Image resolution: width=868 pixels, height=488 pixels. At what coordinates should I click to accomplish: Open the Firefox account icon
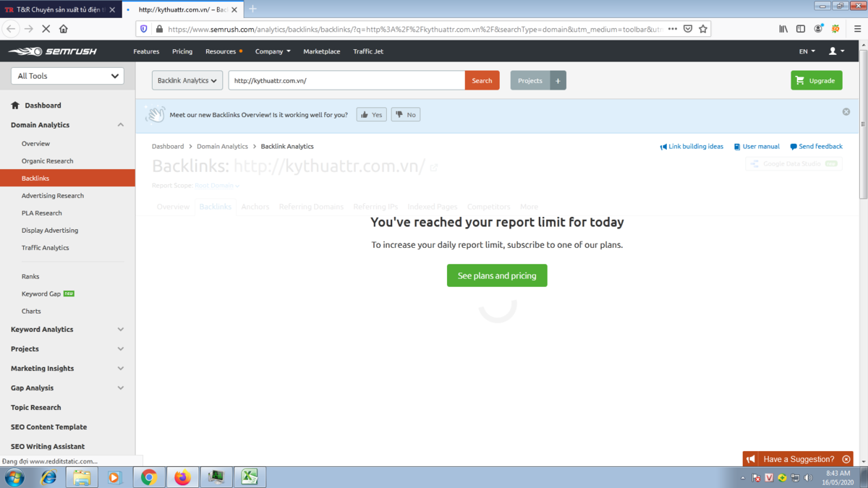[x=818, y=29]
